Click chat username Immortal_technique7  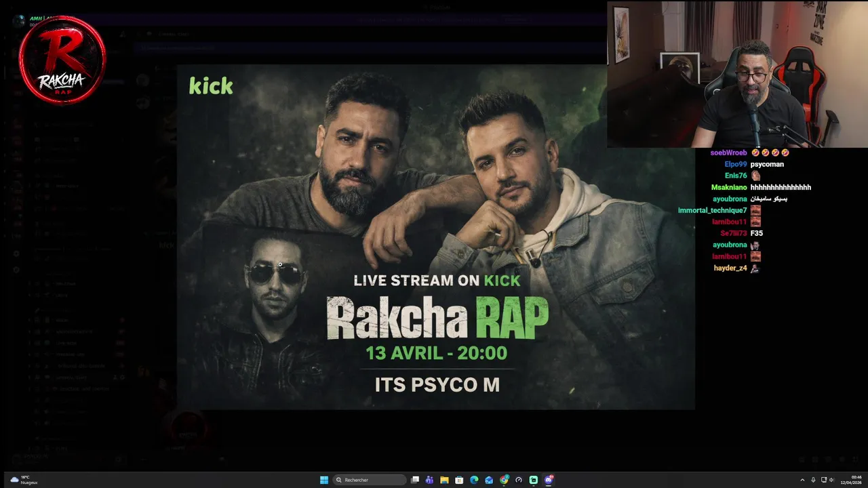(x=712, y=211)
